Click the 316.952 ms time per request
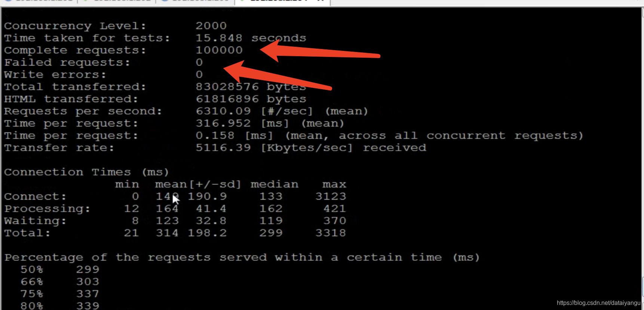This screenshot has height=310, width=644. (x=223, y=123)
